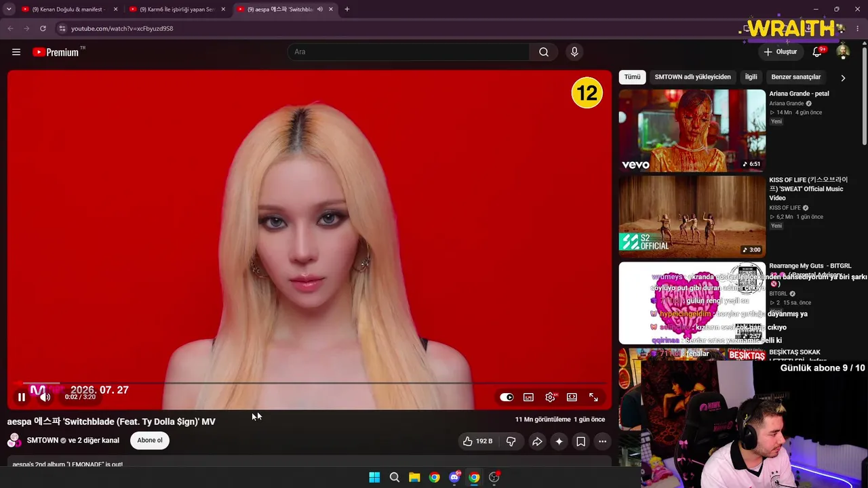Open the Rearrange My Guts thumbnail
The height and width of the screenshot is (488, 868).
point(692,303)
